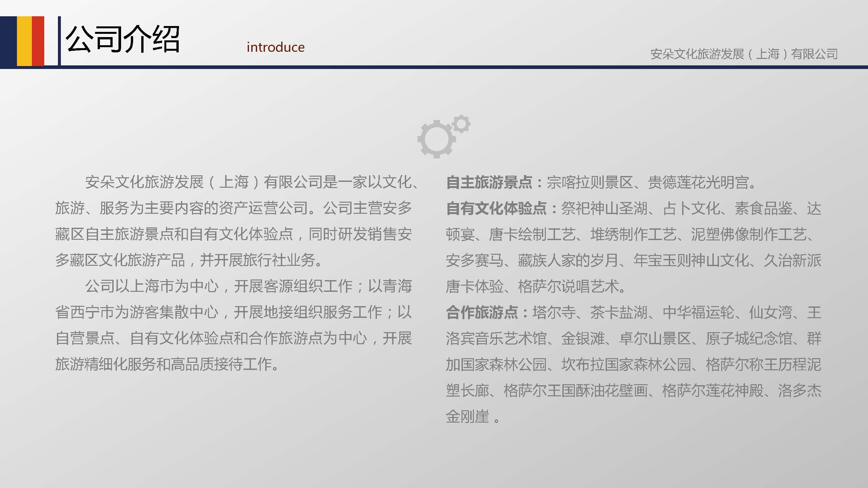Click the 自主旅游景点 bold heading
This screenshot has height=488, width=868.
(489, 183)
